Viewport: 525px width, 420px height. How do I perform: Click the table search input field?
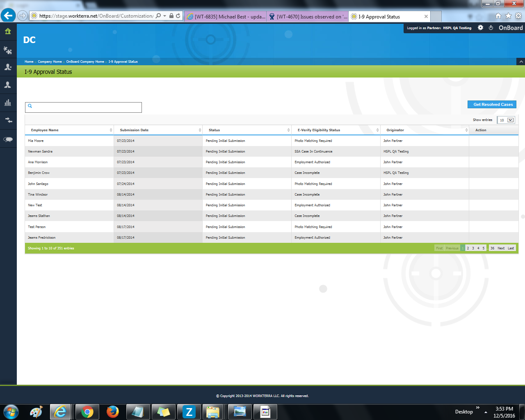tap(84, 107)
